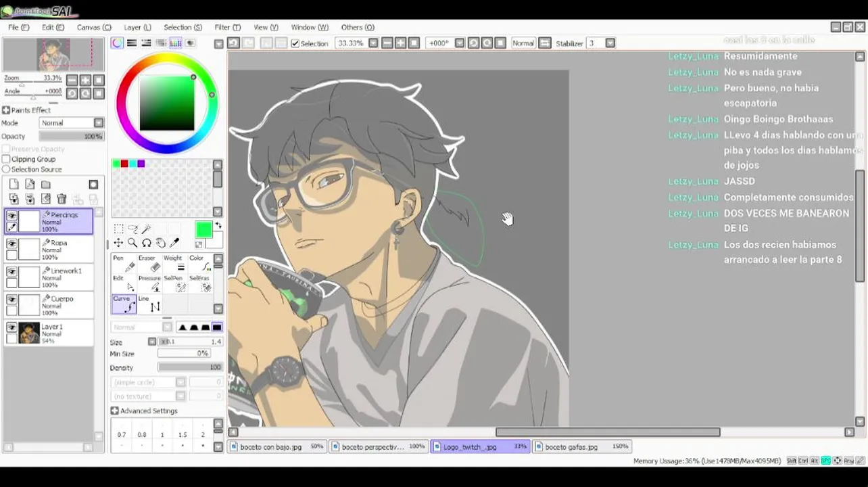Enable Selection Source radio option

pyautogui.click(x=6, y=169)
